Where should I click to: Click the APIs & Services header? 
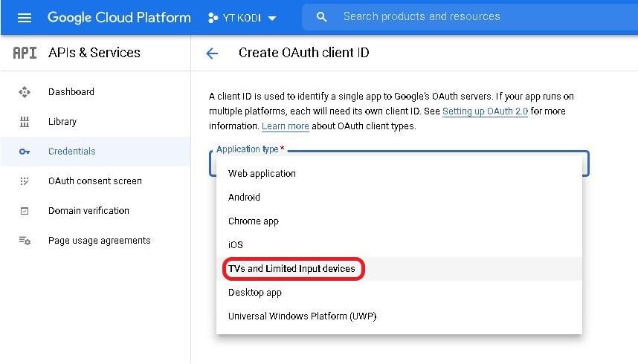tap(94, 53)
